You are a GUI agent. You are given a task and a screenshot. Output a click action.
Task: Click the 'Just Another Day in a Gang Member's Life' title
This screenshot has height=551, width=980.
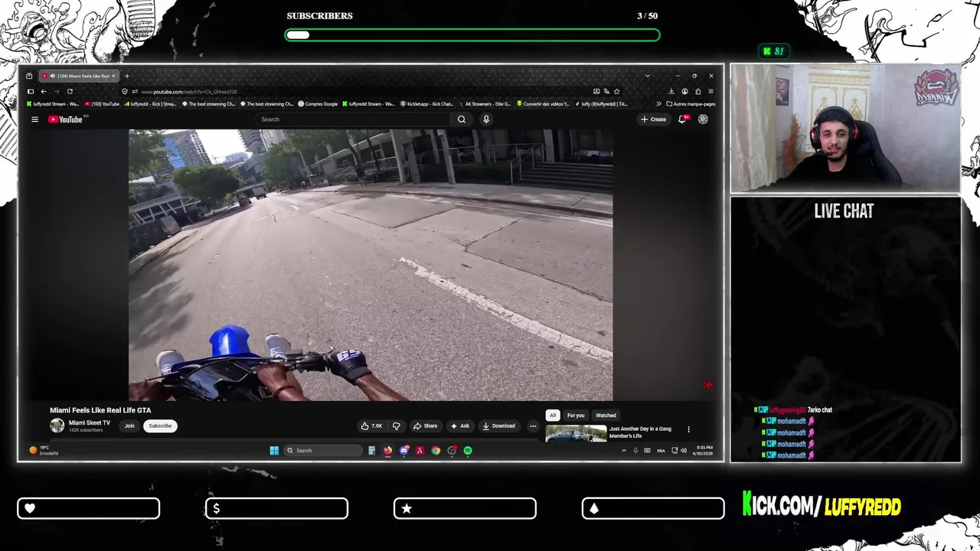tap(640, 432)
